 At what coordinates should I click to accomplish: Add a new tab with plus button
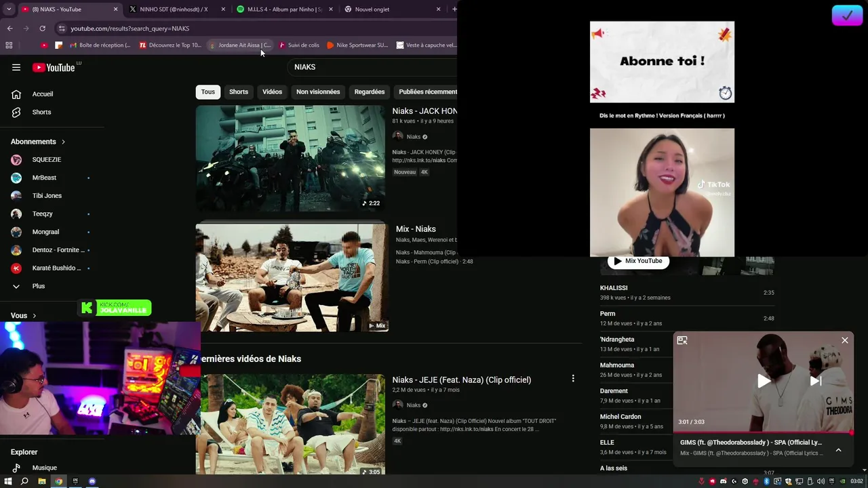454,9
